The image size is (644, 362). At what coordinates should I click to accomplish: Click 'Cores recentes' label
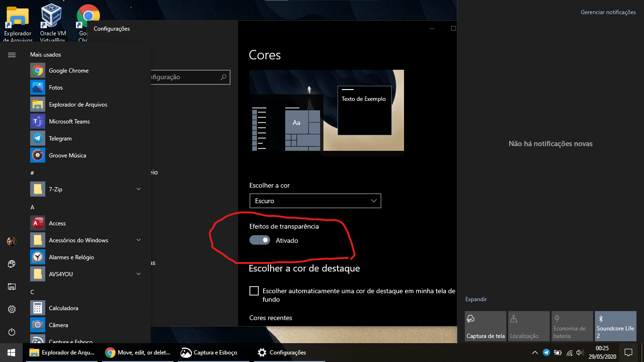[x=271, y=318]
